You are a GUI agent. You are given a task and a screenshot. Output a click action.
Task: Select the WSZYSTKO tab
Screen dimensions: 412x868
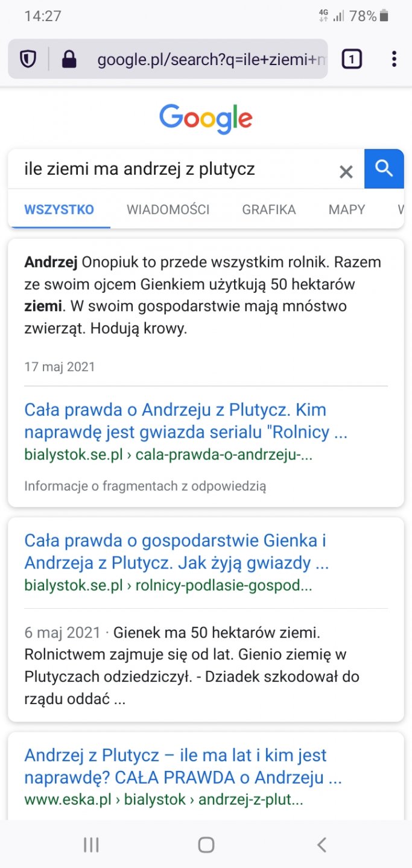(x=59, y=210)
